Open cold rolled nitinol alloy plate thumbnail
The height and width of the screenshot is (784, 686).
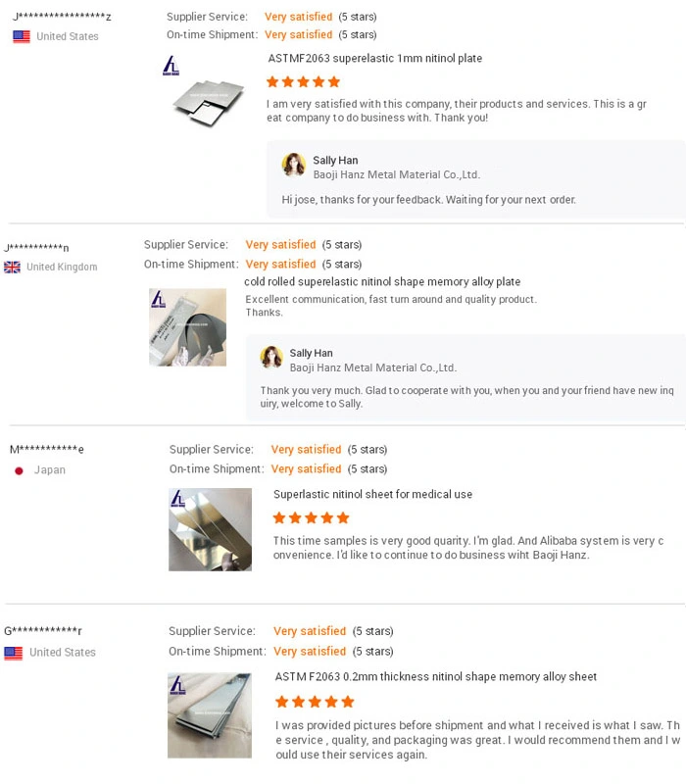[x=187, y=327]
